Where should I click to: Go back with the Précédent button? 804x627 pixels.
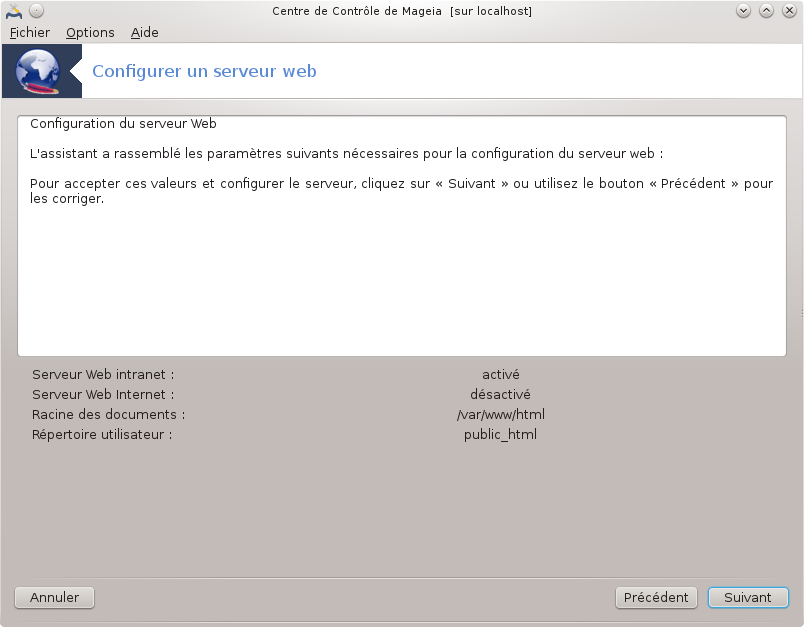point(656,597)
